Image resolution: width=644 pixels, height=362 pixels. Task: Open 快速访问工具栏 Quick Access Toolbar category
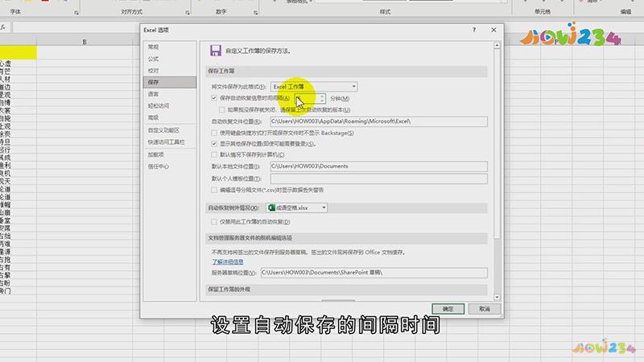point(170,142)
